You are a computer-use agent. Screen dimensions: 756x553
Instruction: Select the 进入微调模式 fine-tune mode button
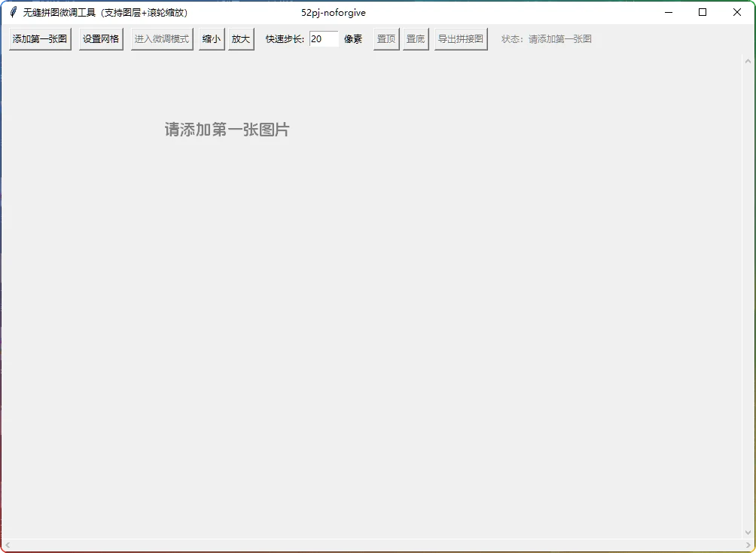click(x=161, y=38)
